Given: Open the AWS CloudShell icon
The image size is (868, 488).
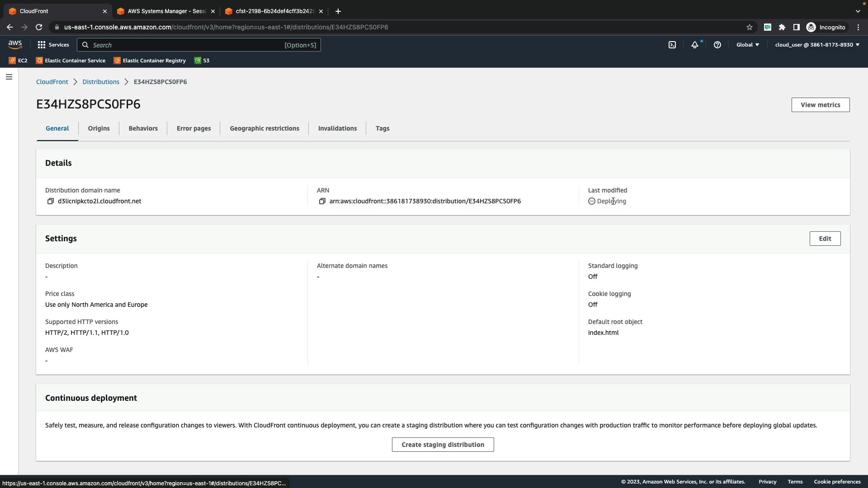Looking at the screenshot, I should 672,45.
